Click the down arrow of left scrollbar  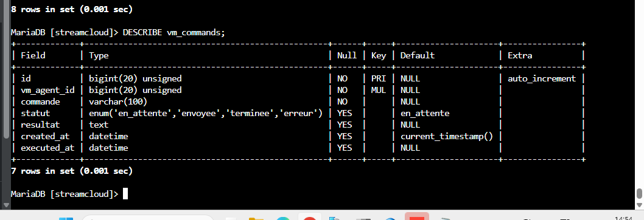click(5, 204)
